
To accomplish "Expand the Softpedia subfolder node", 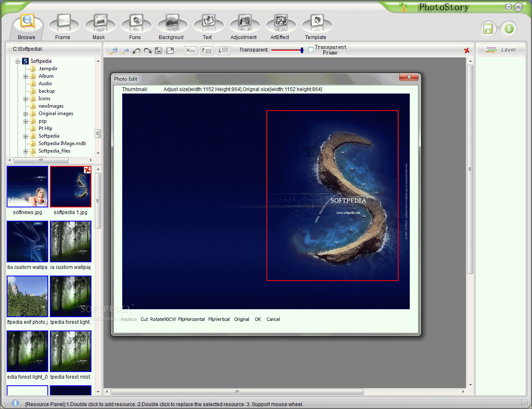I will (x=25, y=136).
